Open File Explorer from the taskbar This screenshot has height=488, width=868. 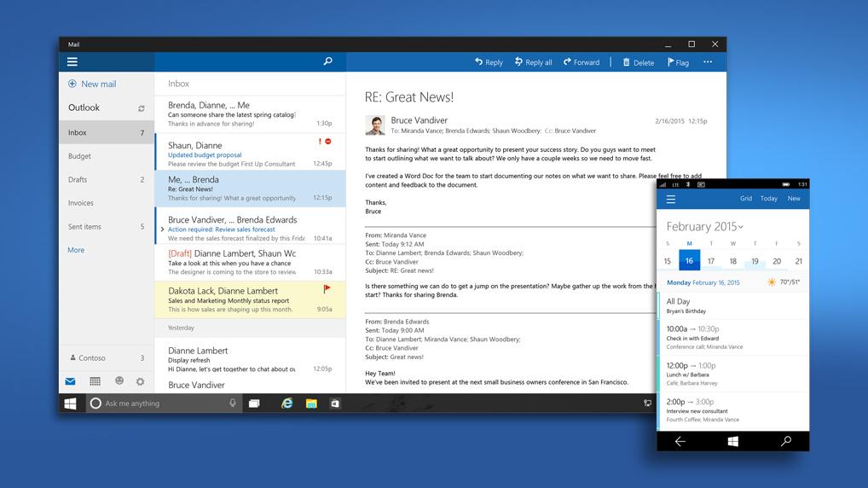tap(311, 404)
